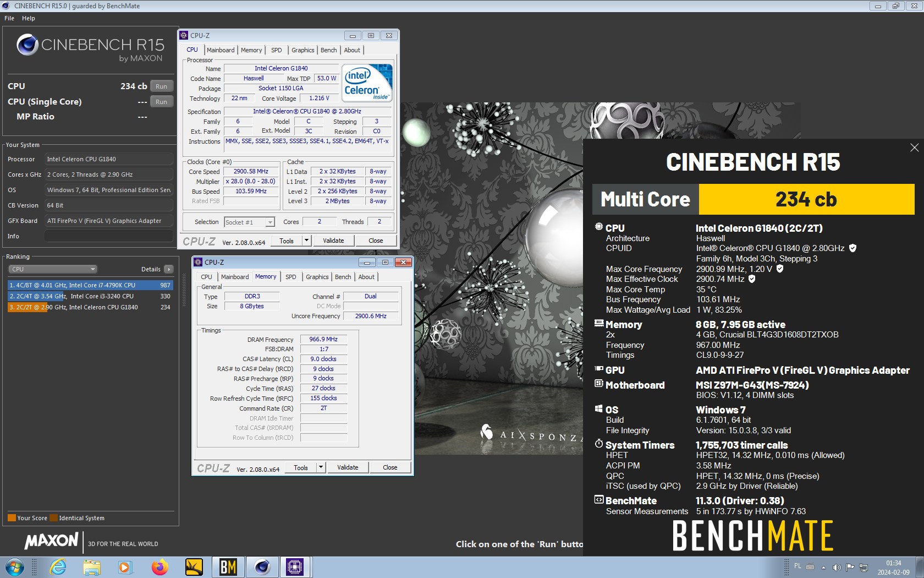Open ranking Details arrow icon

[x=169, y=269]
